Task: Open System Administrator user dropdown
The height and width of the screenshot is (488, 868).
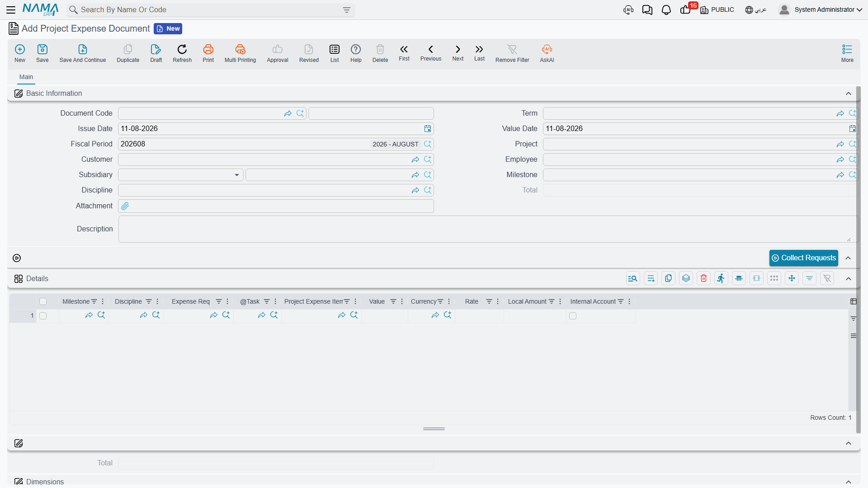Action: point(820,9)
